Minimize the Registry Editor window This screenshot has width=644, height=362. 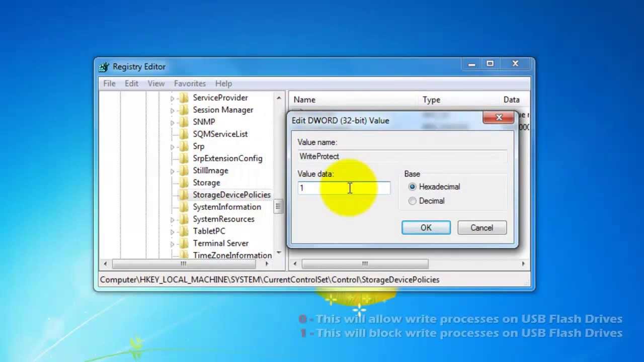[471, 64]
